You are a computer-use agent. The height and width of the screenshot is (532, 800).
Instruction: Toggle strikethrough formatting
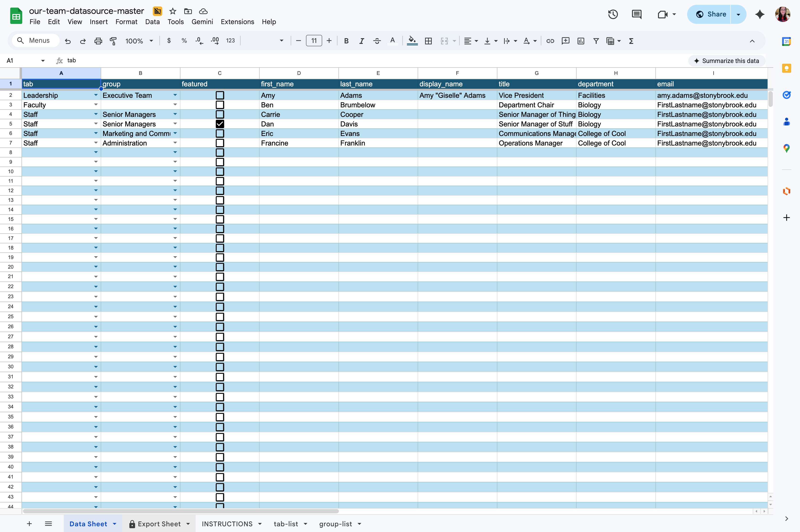coord(377,41)
